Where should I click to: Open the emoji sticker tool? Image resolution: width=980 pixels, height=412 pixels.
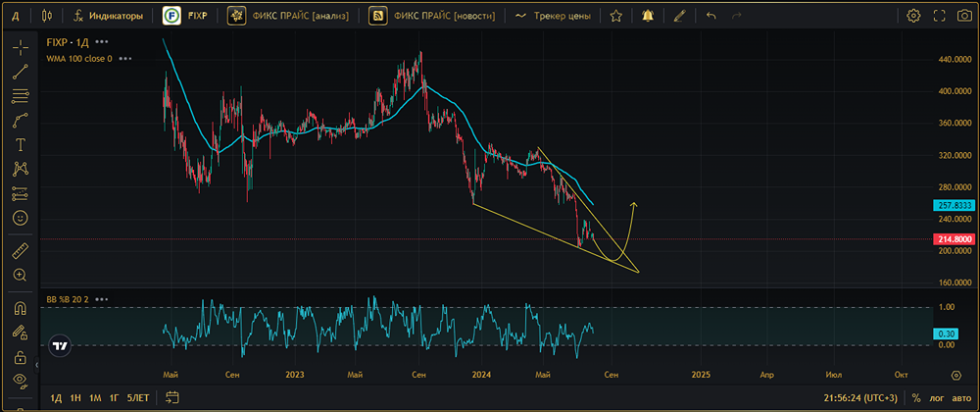pos(20,217)
